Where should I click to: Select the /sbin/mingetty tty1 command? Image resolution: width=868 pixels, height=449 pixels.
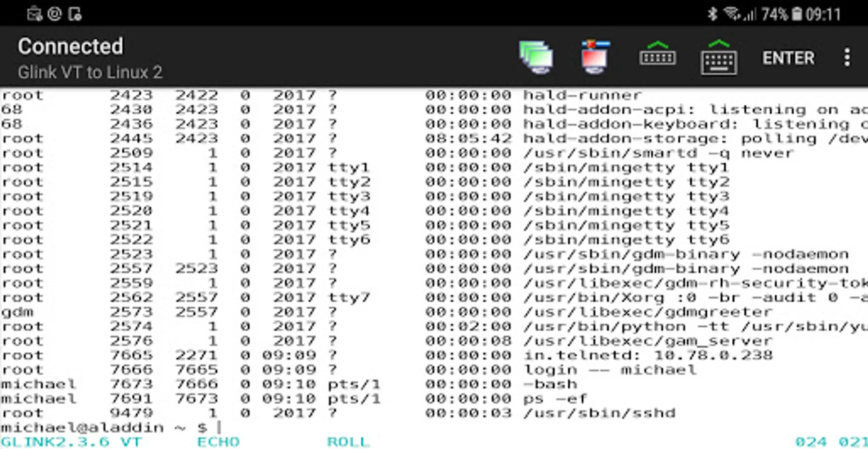click(626, 167)
